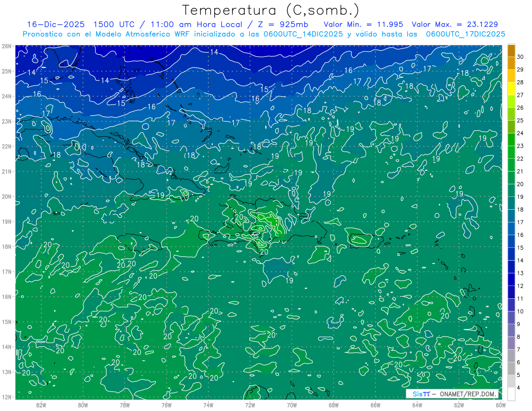Viewport: 532px width, 411px height.
Task: Click the '12N' latitude axis label
Action: 6,397
